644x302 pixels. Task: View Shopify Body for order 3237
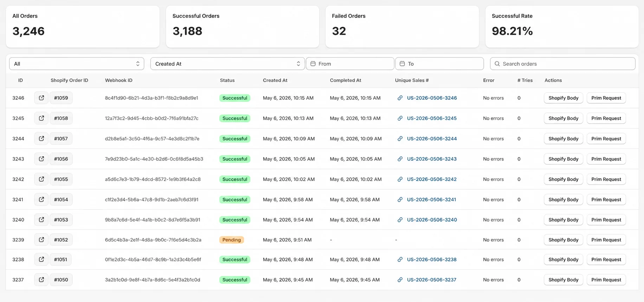pos(563,280)
